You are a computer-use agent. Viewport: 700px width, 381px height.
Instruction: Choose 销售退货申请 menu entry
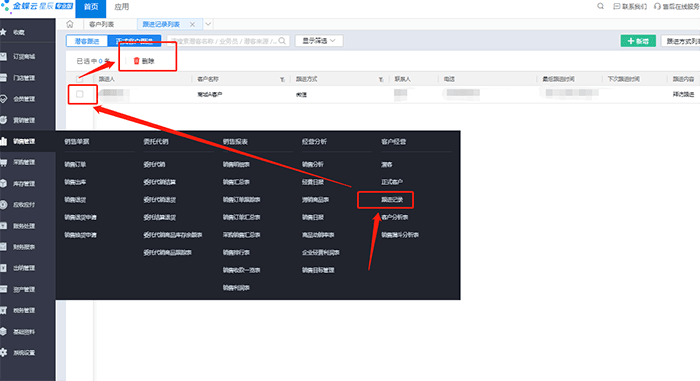point(80,217)
